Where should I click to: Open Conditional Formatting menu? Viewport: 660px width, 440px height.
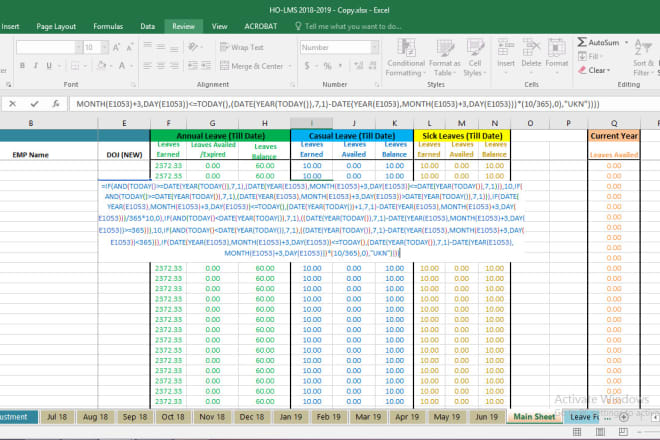pyautogui.click(x=406, y=58)
